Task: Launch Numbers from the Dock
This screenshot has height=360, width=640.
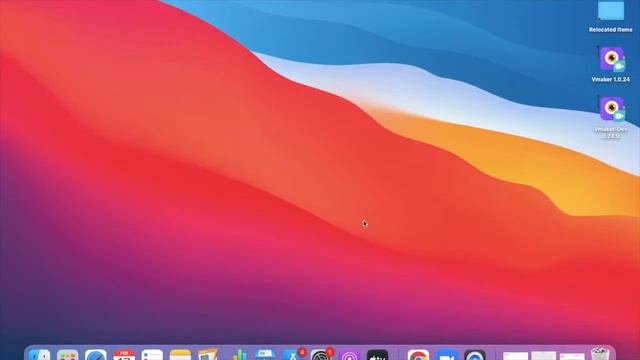Action: 240,355
